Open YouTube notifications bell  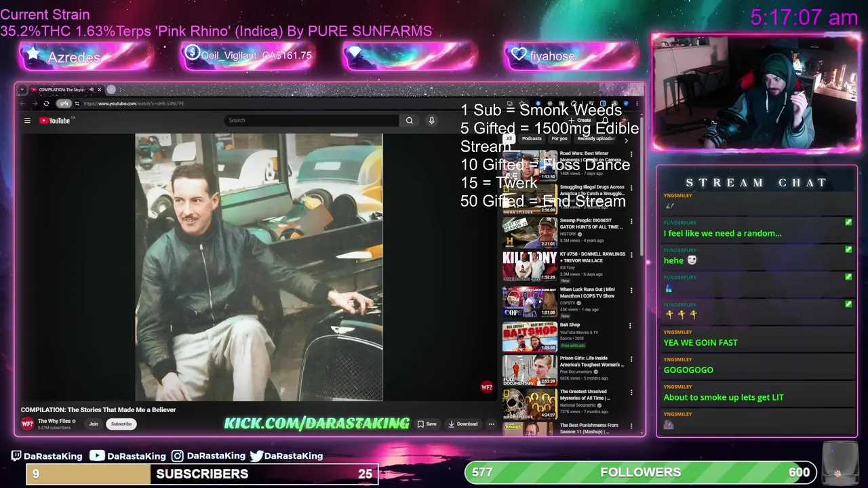click(606, 121)
